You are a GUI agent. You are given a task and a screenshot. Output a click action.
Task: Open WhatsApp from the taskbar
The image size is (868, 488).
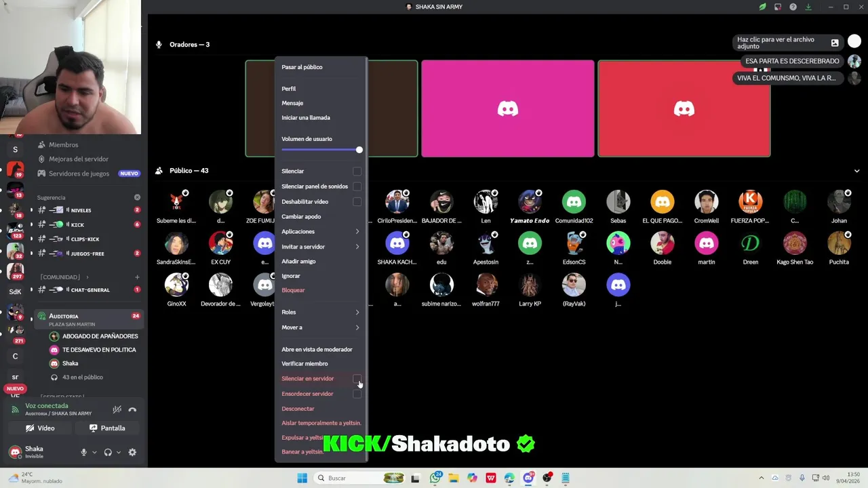tap(435, 478)
